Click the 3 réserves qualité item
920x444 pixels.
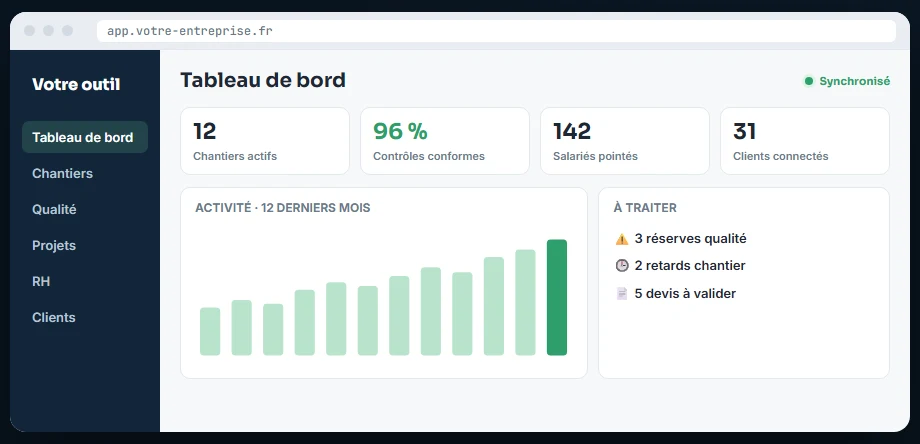click(x=681, y=239)
